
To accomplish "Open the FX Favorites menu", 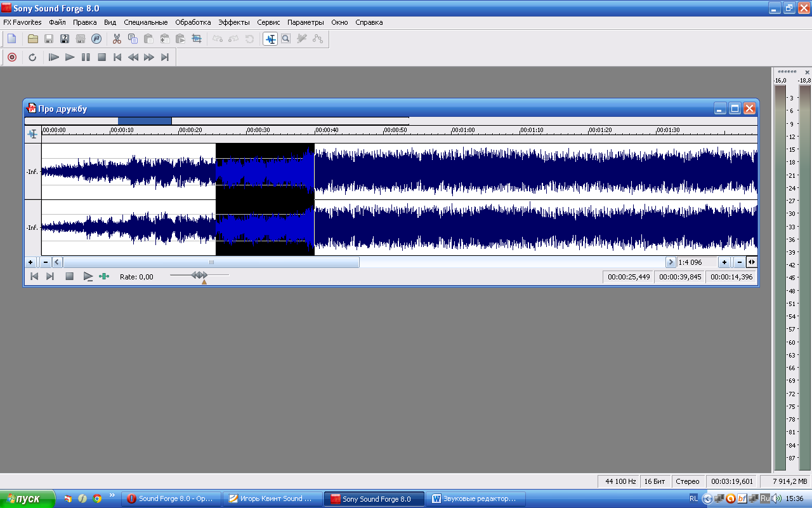I will (22, 22).
